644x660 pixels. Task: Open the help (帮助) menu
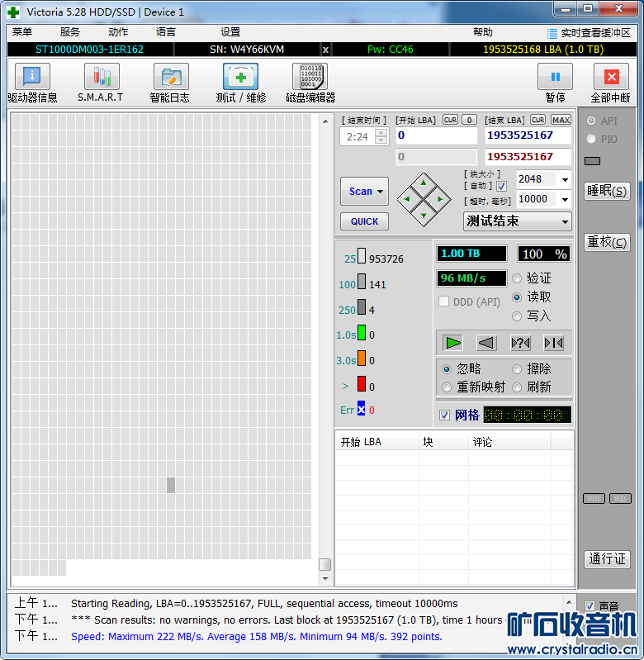(483, 32)
